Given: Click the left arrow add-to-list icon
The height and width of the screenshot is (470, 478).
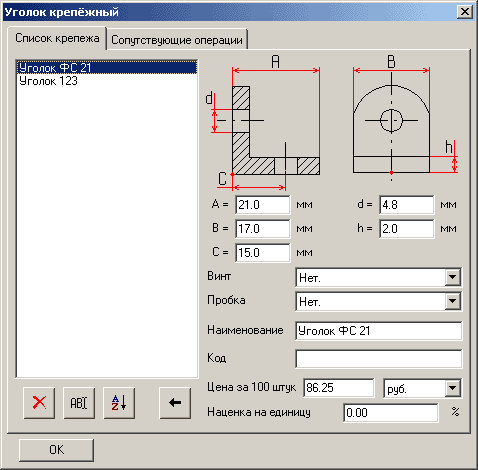Looking at the screenshot, I should (175, 403).
